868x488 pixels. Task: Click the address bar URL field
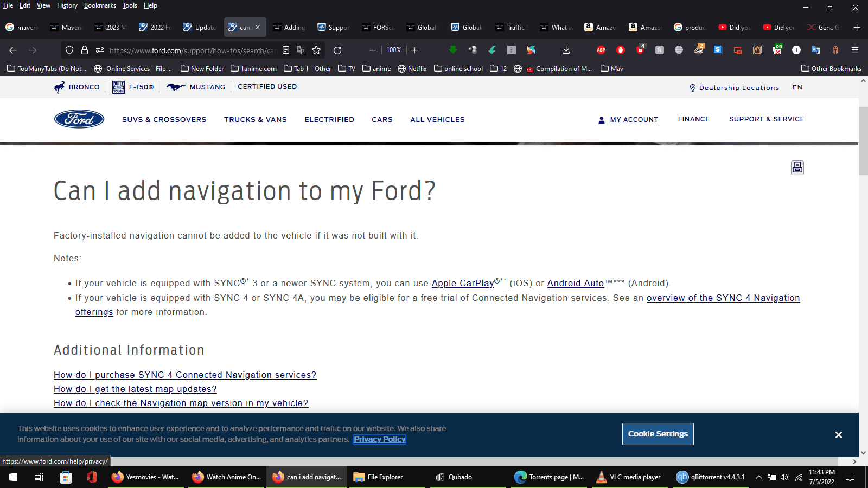tap(192, 50)
